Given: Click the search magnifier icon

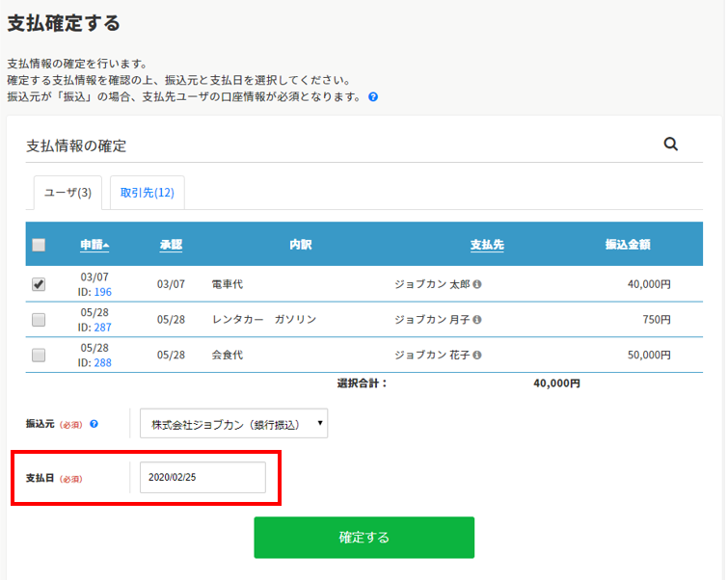Looking at the screenshot, I should 671,145.
